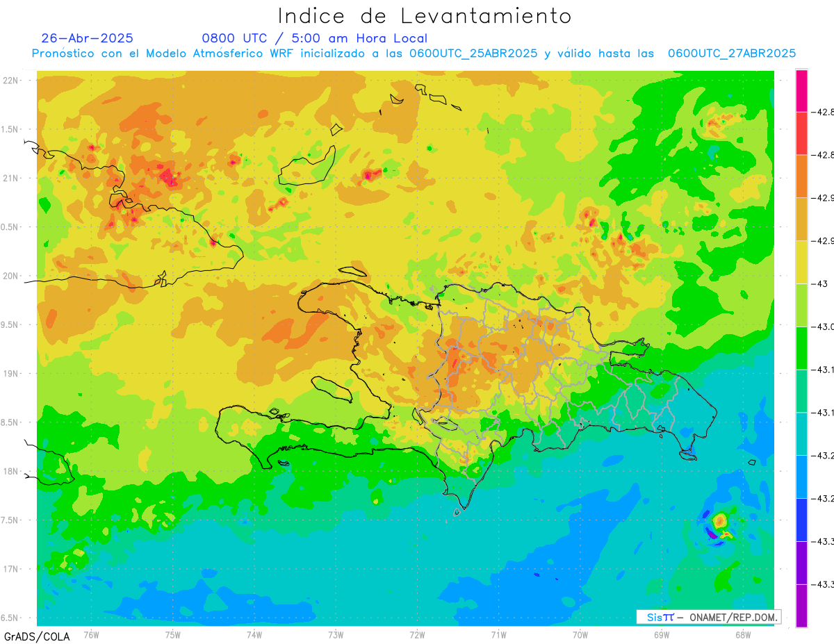Click the 22N latitude label
Image resolution: width=834 pixels, height=644 pixels.
10,81
